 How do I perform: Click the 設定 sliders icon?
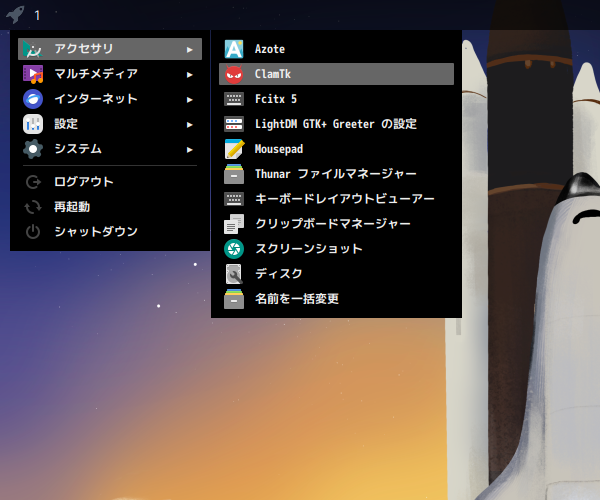click(33, 124)
